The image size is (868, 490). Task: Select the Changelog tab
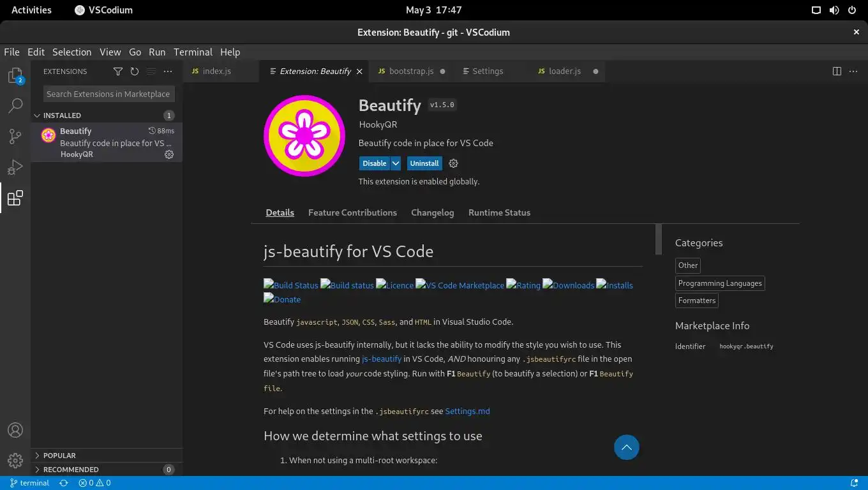432,212
